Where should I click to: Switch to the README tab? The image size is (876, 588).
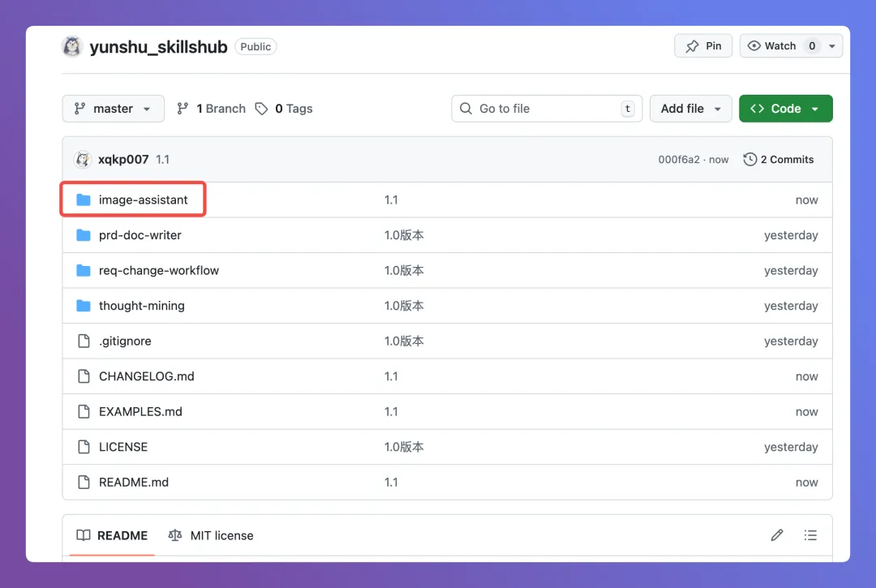pyautogui.click(x=113, y=535)
